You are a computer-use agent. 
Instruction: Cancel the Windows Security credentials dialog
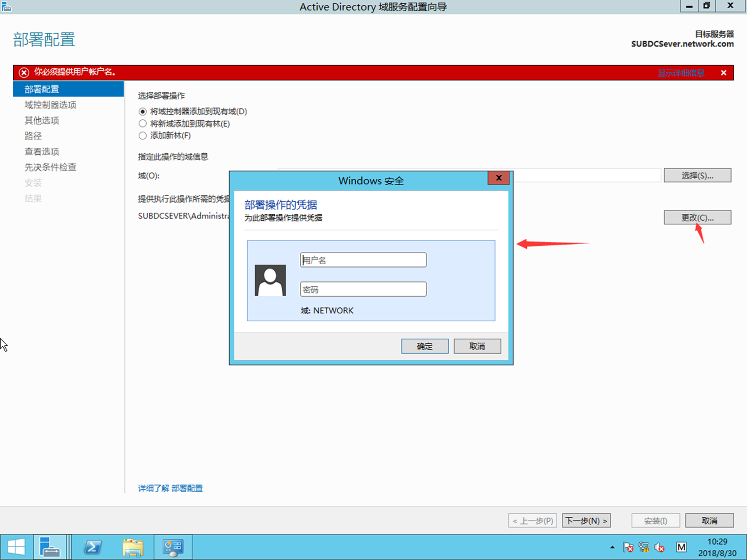[477, 346]
